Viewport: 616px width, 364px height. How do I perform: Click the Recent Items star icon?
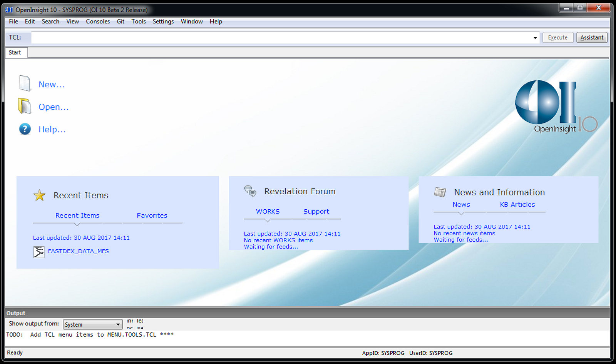point(39,195)
